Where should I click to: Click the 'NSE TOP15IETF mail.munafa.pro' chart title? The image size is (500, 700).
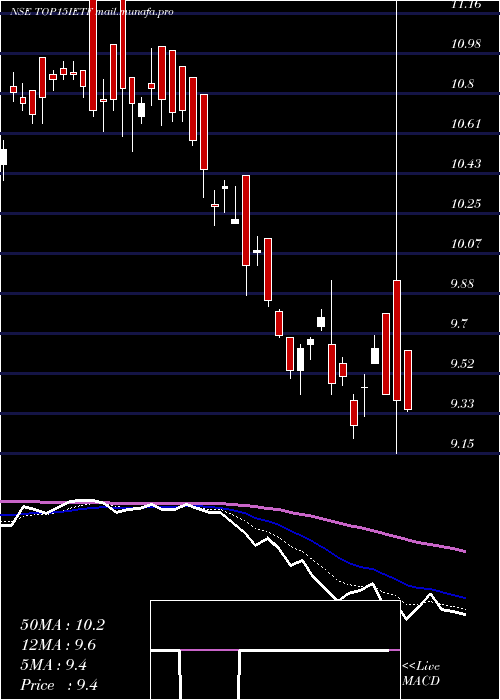point(92,12)
